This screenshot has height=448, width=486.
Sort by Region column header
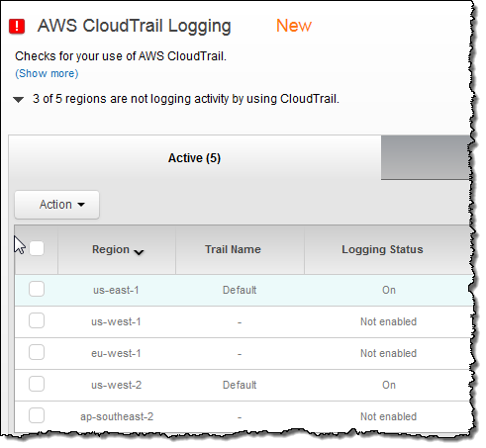pyautogui.click(x=111, y=249)
